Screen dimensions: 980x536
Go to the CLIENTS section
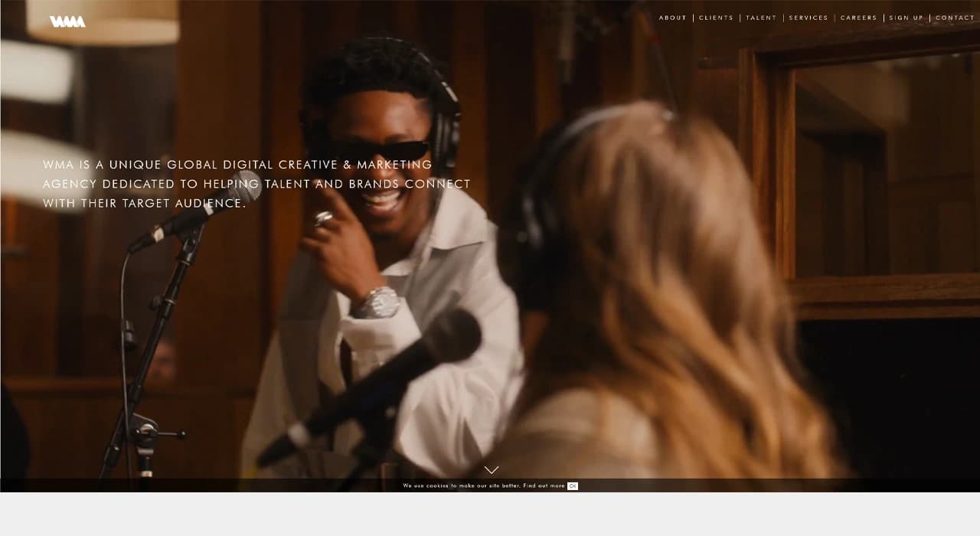click(716, 18)
